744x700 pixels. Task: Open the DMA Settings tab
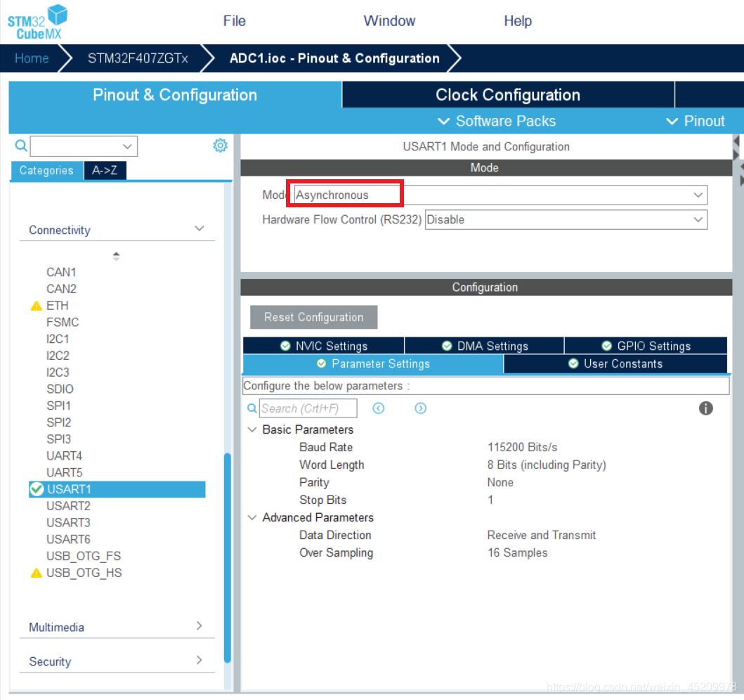485,346
